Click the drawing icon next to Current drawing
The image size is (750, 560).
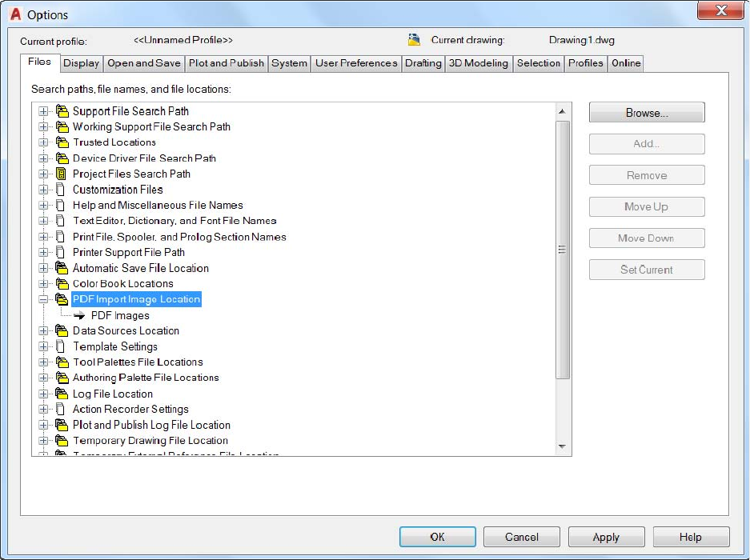point(415,40)
